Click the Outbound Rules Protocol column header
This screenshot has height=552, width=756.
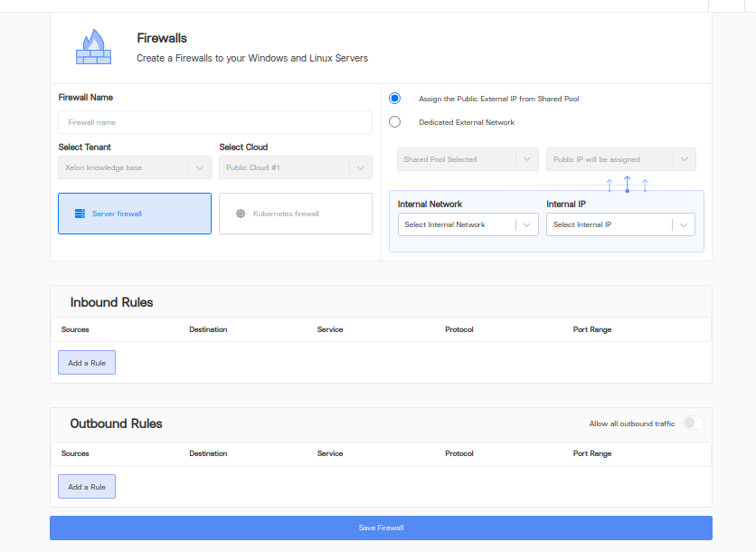point(459,453)
